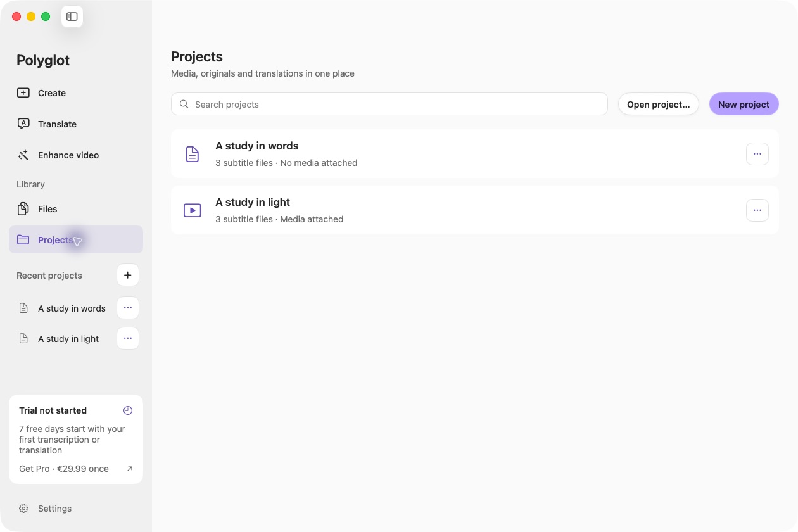Click the video icon of A study in light card
Screen dimensions: 798x532
[x=192, y=210]
